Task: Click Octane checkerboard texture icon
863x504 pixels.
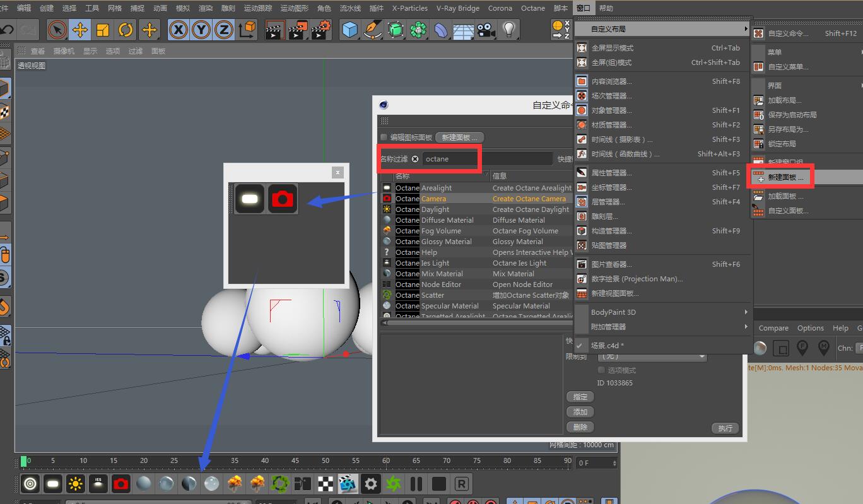Action: click(326, 484)
